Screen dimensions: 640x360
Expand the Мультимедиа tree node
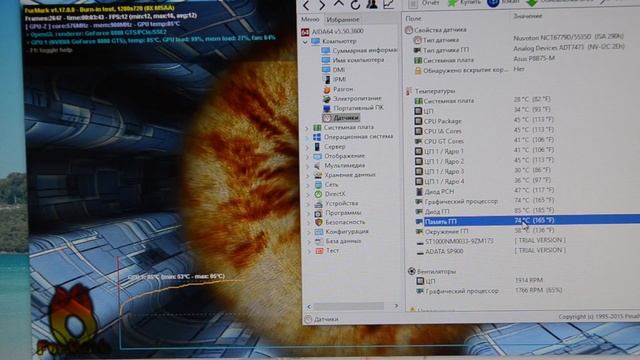pos(308,166)
